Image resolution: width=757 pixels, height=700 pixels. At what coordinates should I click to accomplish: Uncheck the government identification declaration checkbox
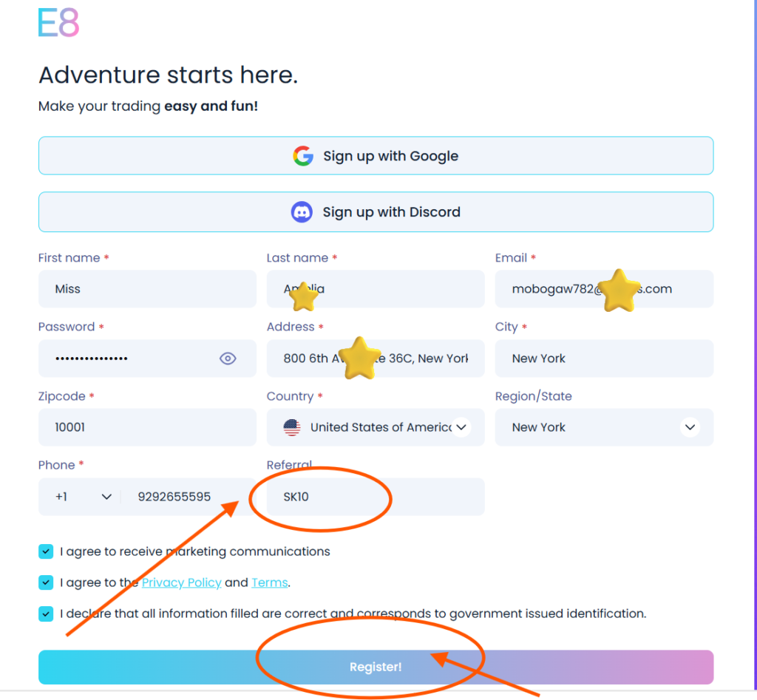(46, 614)
